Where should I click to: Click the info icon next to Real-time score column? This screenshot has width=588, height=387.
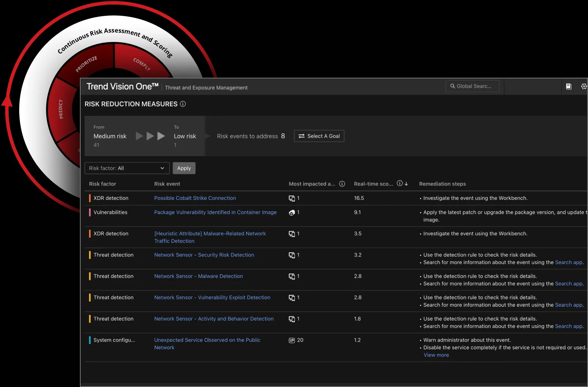(400, 183)
